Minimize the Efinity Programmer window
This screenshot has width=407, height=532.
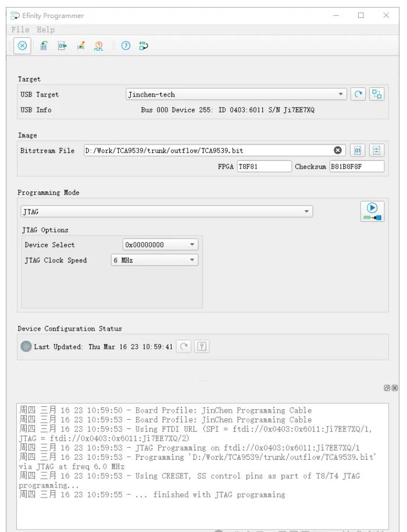click(x=336, y=15)
